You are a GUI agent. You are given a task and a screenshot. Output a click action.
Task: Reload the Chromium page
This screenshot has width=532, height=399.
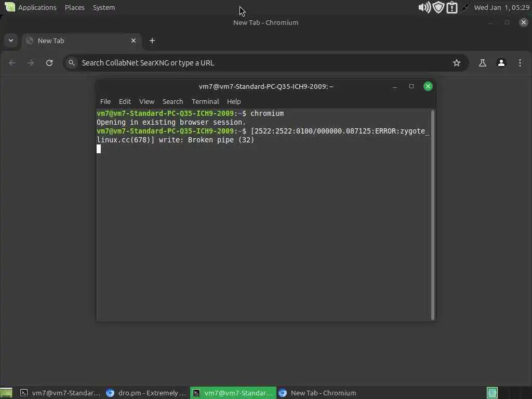coord(49,63)
